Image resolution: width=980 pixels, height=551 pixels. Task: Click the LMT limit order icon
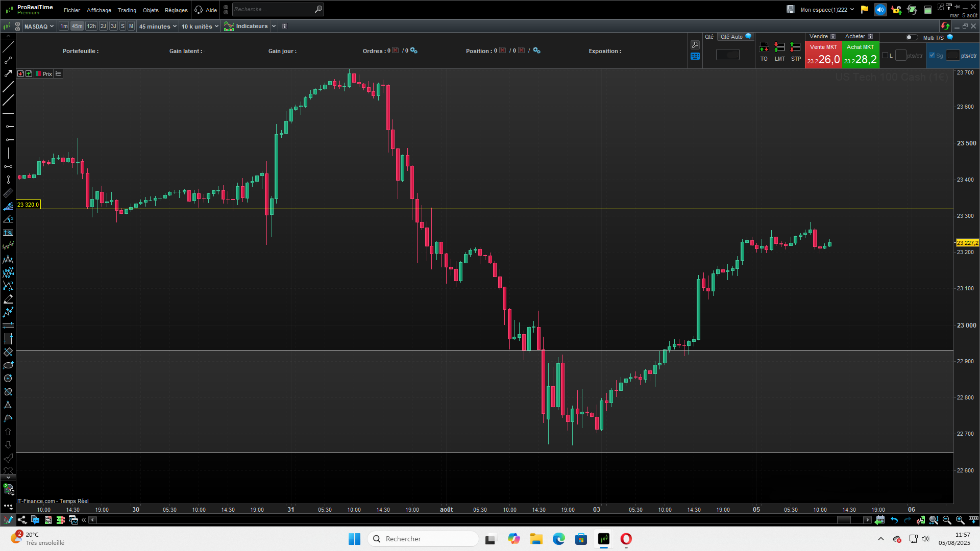(x=779, y=48)
